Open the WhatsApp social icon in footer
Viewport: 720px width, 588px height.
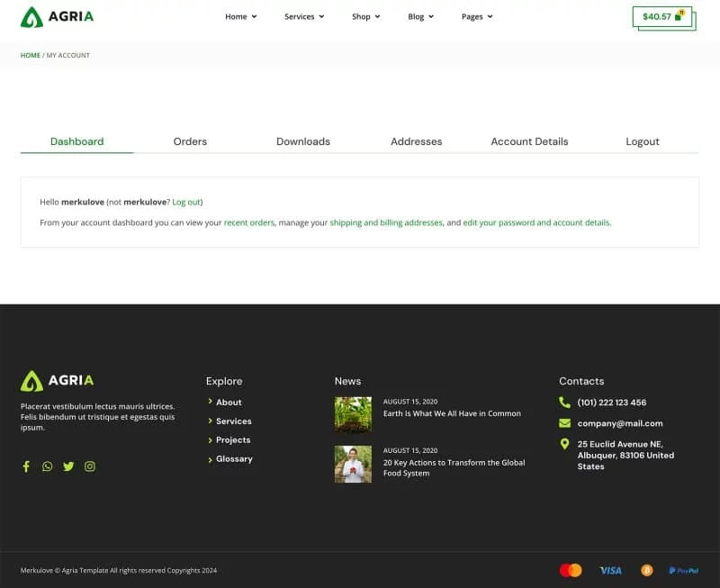point(47,466)
